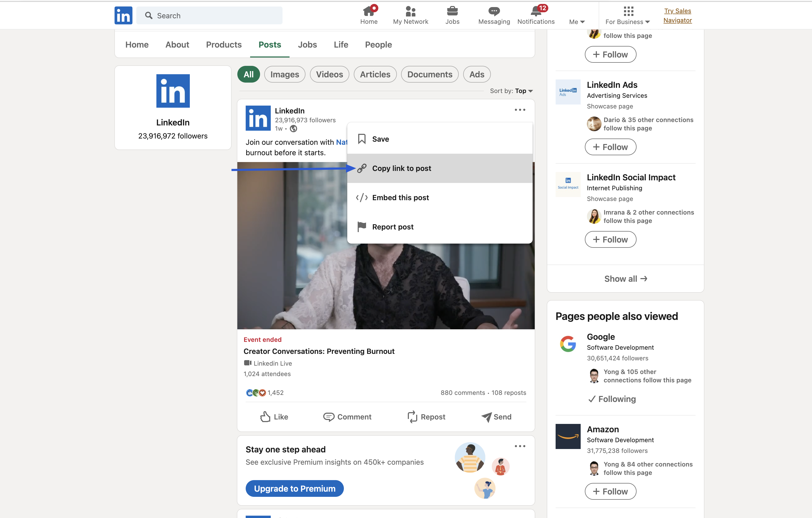
Task: Click the Like thumbs-up icon
Action: tap(265, 417)
